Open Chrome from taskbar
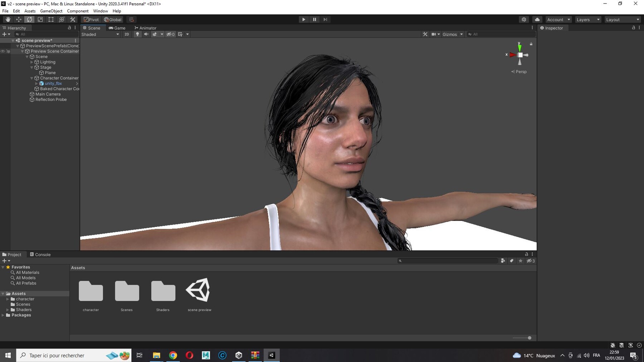Viewport: 644px width, 362px height. [x=173, y=355]
